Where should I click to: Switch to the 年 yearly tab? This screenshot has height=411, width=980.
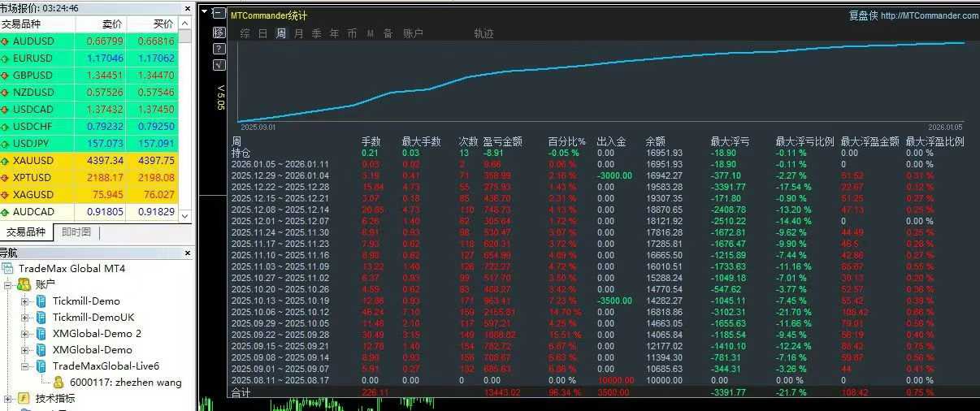[335, 33]
